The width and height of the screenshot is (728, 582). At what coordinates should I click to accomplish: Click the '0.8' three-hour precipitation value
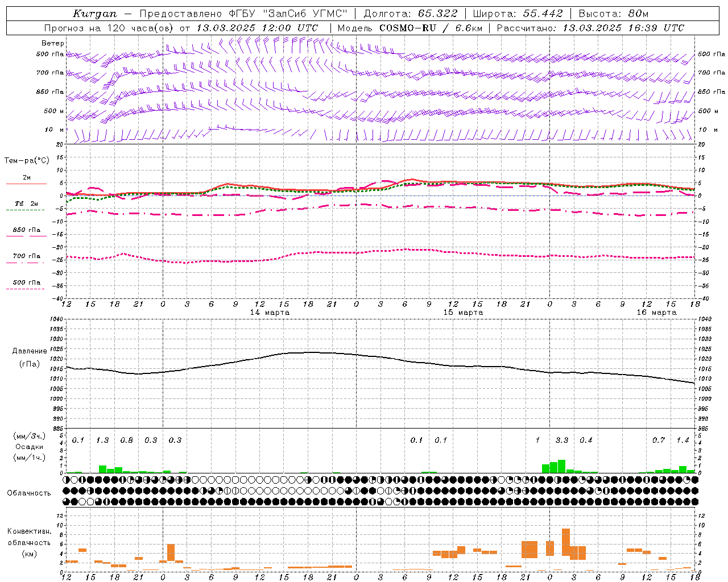coord(127,440)
